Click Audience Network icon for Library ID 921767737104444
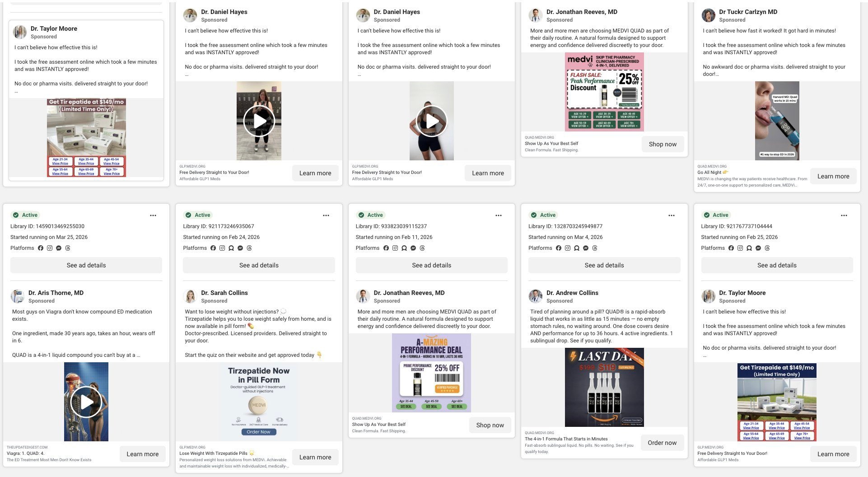Image resolution: width=868 pixels, height=477 pixels. tap(749, 248)
